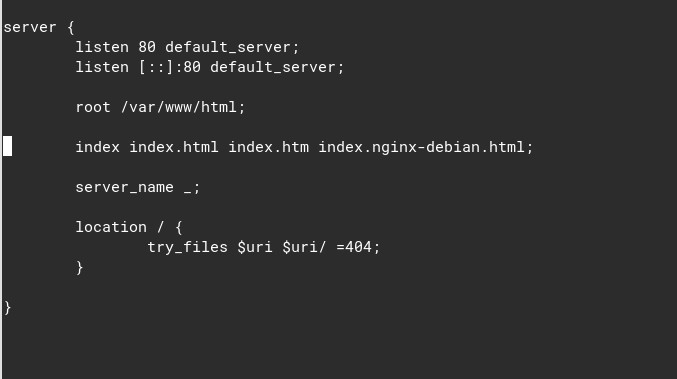Viewport: 677px width, 379px height.
Task: Click the '$uri/' argument with trailing slash
Action: coord(304,247)
